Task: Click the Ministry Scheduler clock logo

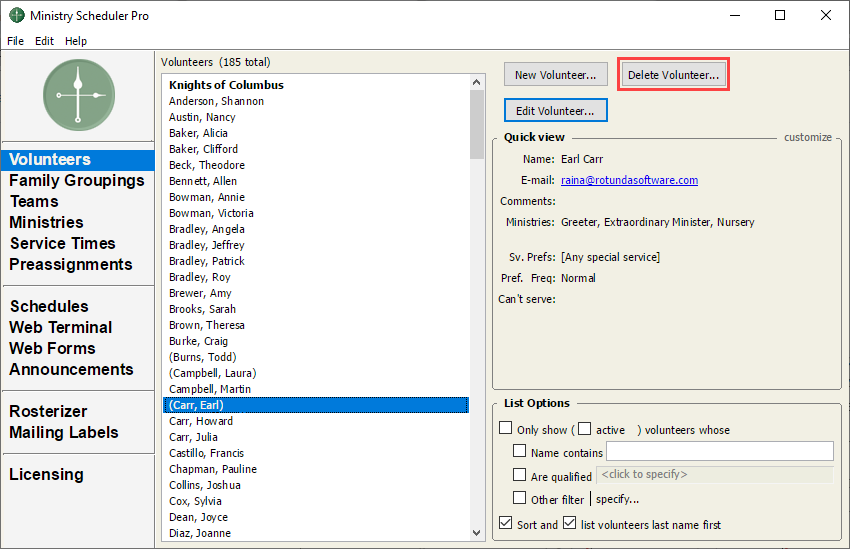Action: (78, 94)
